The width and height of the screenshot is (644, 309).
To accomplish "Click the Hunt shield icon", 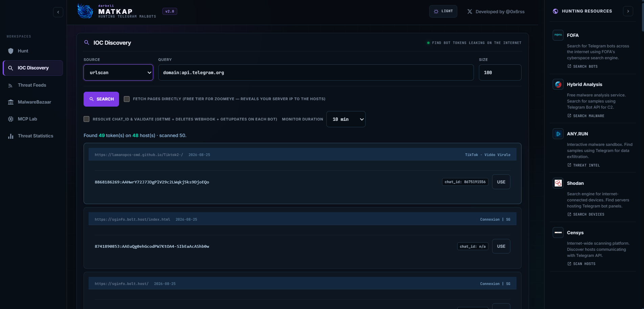I will (11, 51).
